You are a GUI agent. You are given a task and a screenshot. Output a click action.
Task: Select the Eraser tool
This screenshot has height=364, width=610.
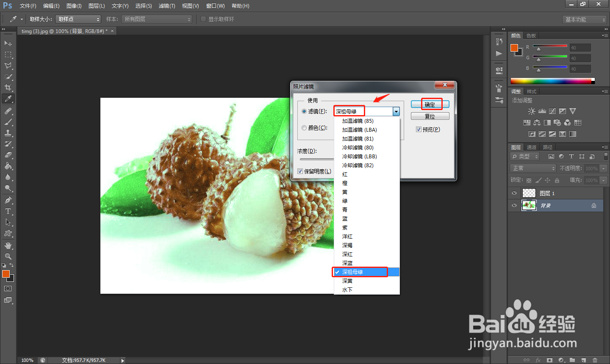pos(8,155)
